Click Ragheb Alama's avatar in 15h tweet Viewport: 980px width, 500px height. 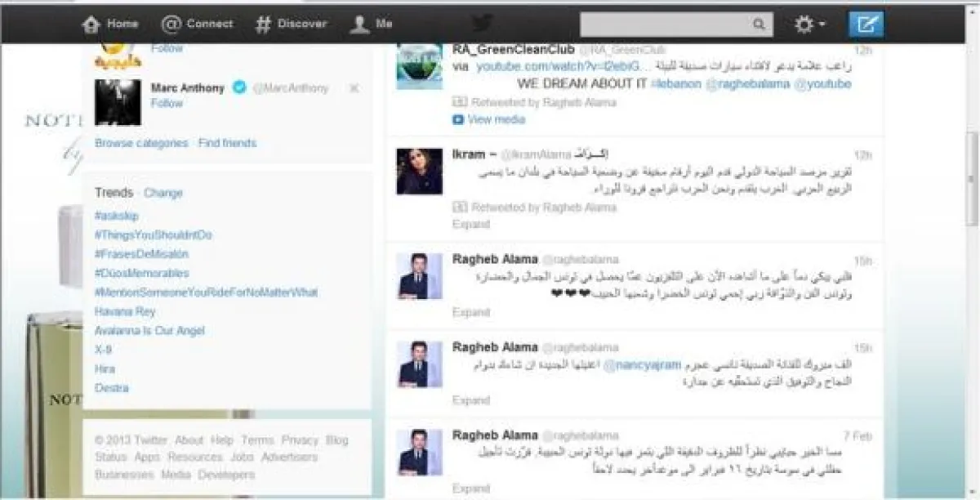(419, 275)
